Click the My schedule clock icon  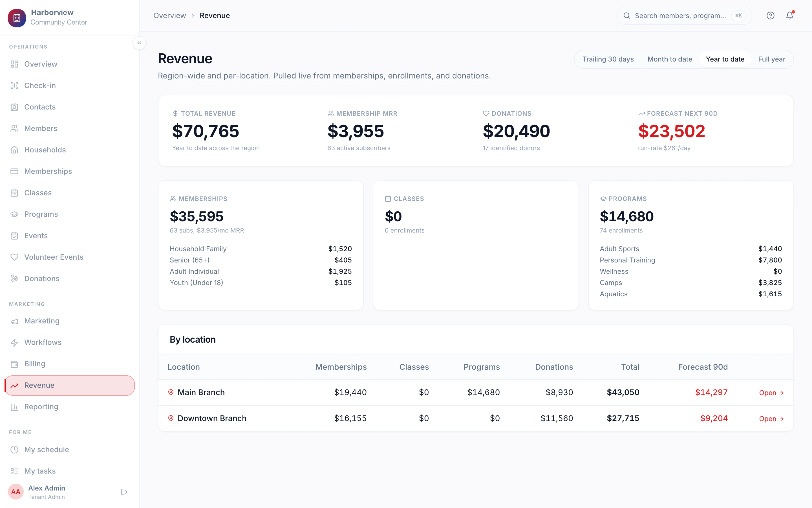[14, 450]
